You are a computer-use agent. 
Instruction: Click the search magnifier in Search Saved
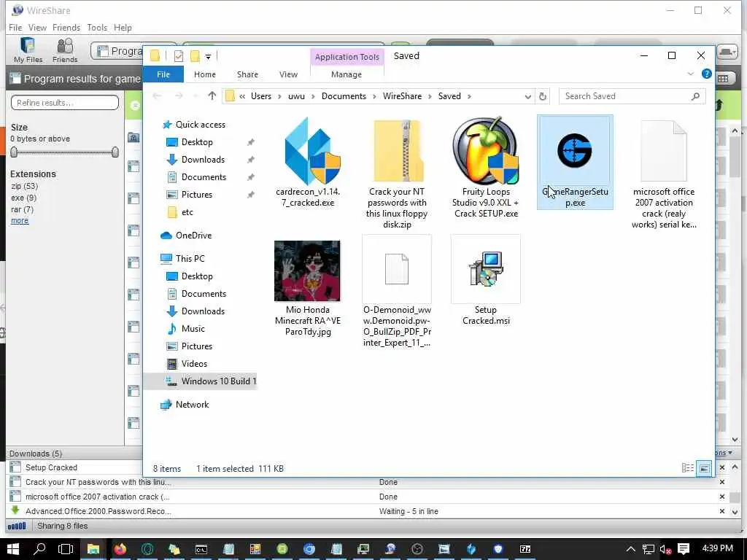coord(695,96)
